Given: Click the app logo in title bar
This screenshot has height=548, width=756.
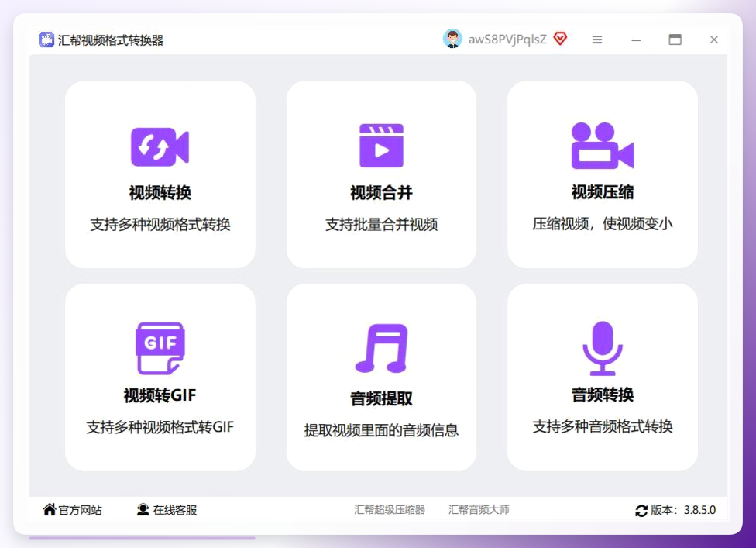Looking at the screenshot, I should (x=46, y=40).
